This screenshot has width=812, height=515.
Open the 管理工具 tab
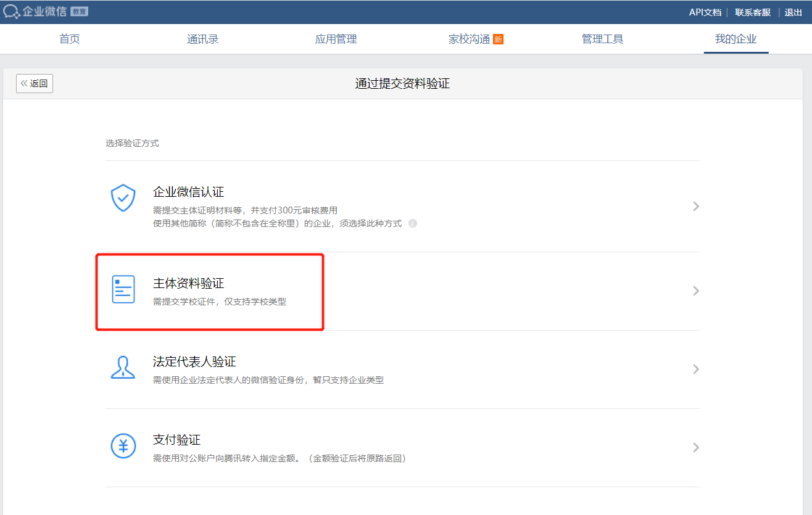[x=602, y=38]
